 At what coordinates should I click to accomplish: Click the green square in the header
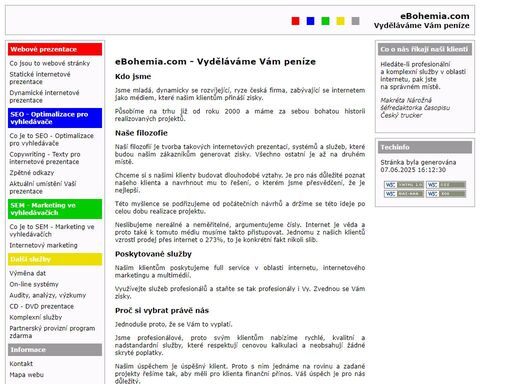tap(325, 21)
